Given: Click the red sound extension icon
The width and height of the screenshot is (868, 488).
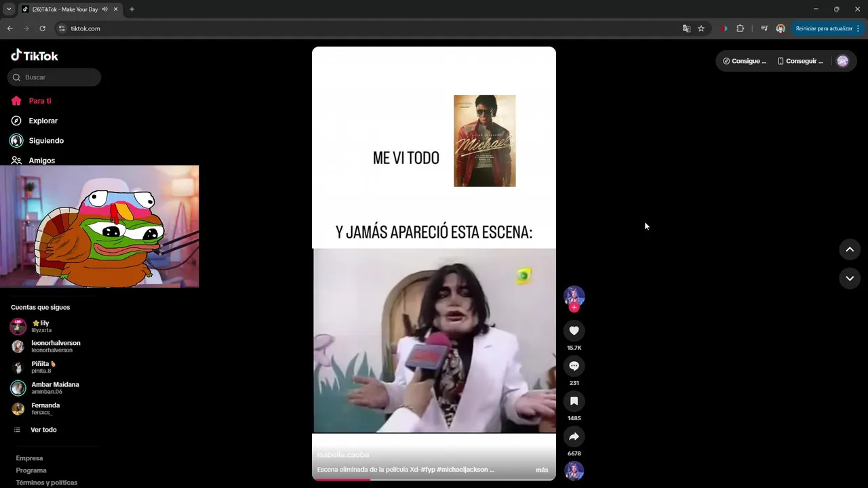Looking at the screenshot, I should [x=724, y=28].
